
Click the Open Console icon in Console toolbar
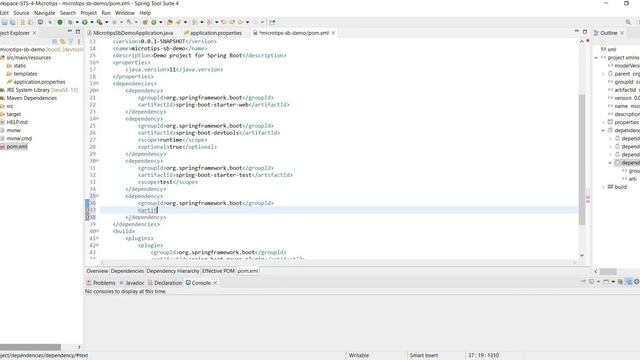[x=606, y=282]
